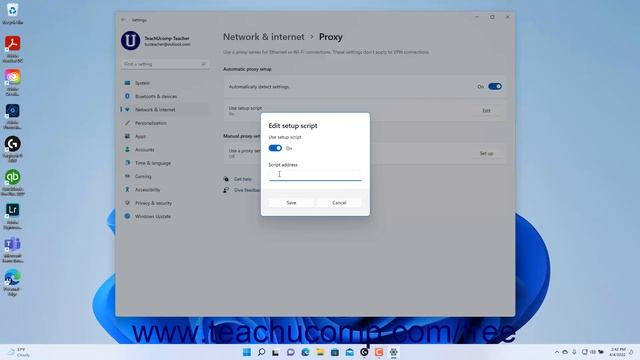This screenshot has width=640, height=360.
Task: Open Logitech G HUB on taskbar
Action: point(364,352)
